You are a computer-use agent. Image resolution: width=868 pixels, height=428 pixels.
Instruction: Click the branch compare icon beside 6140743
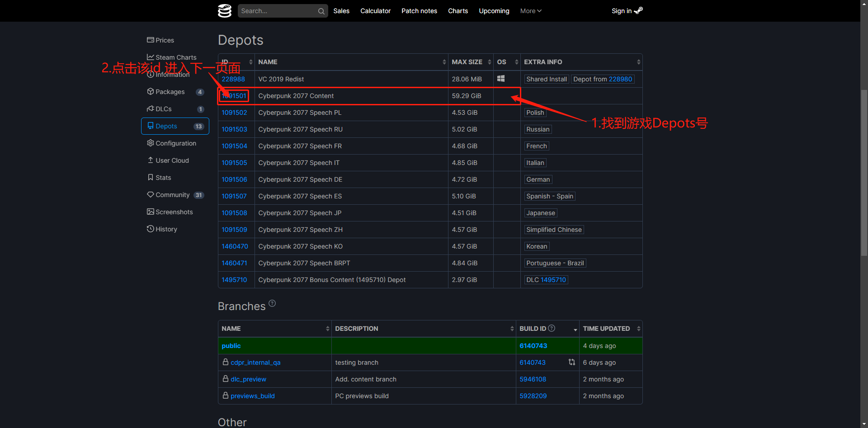tap(572, 362)
